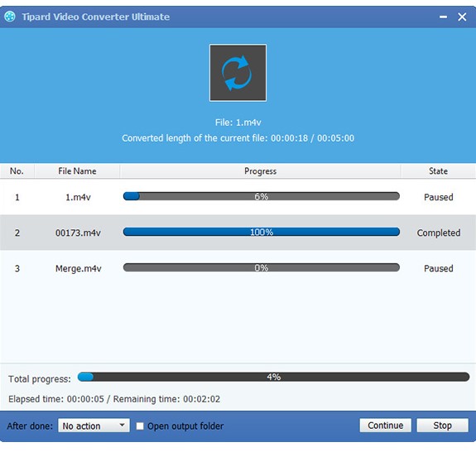Click the Total progress 4% bar
The width and height of the screenshot is (476, 452).
tap(273, 377)
